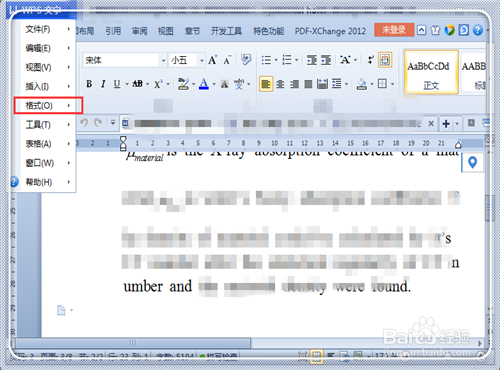Apply paragraph shading bucket color
The height and width of the screenshot is (370, 500).
tap(362, 84)
